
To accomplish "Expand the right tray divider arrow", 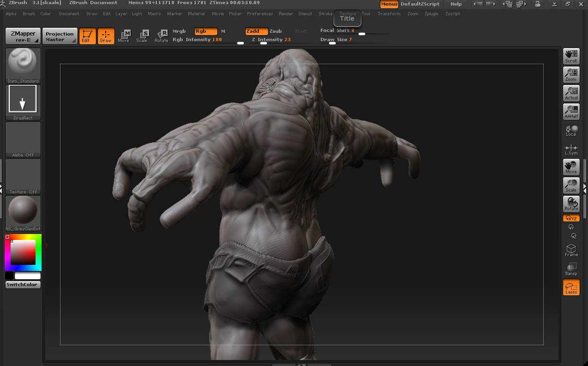I will click(586, 188).
